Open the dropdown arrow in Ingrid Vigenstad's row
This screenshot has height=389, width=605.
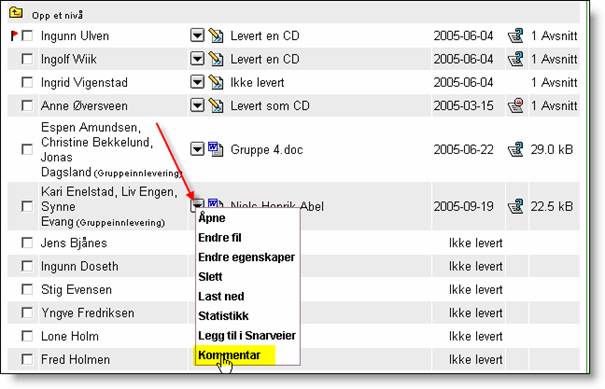[197, 82]
